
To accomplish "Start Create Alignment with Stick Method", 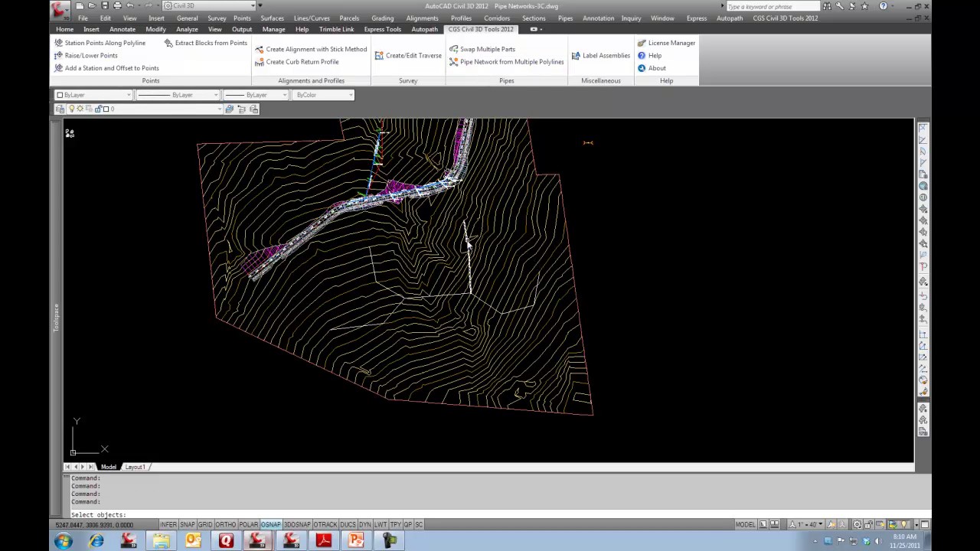I will (x=311, y=49).
